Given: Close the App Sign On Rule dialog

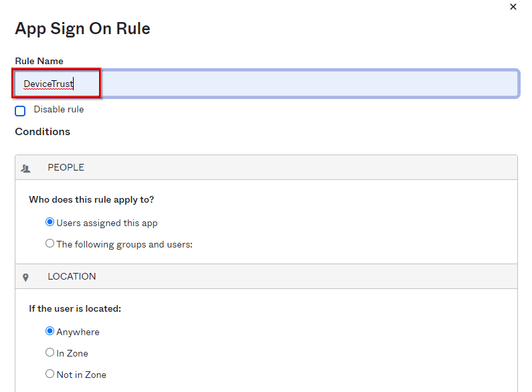Looking at the screenshot, I should 513,7.
